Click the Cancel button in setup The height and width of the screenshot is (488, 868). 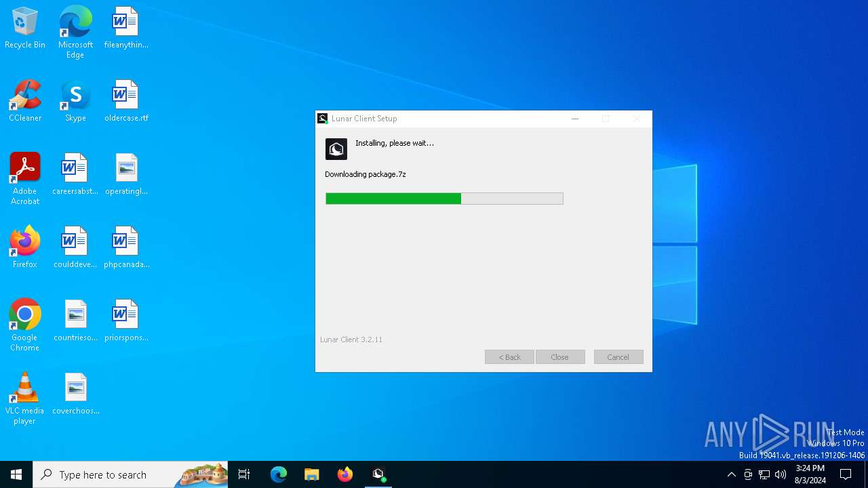618,357
